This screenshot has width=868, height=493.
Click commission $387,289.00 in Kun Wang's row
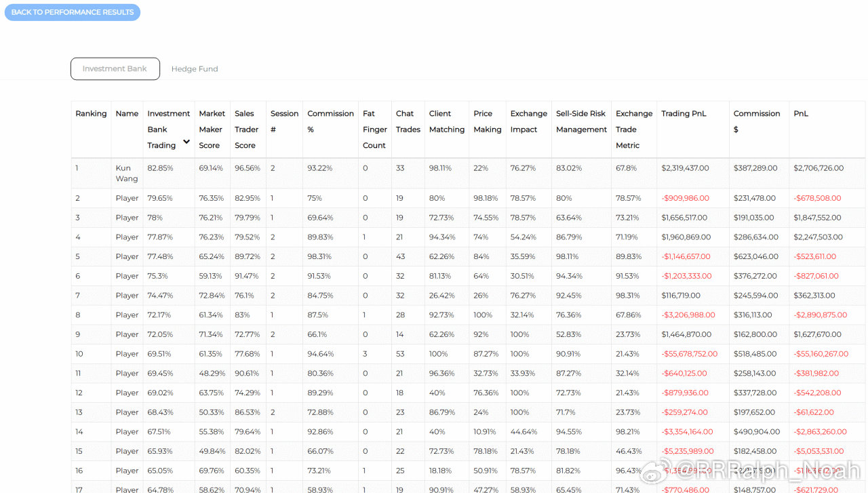[756, 168]
